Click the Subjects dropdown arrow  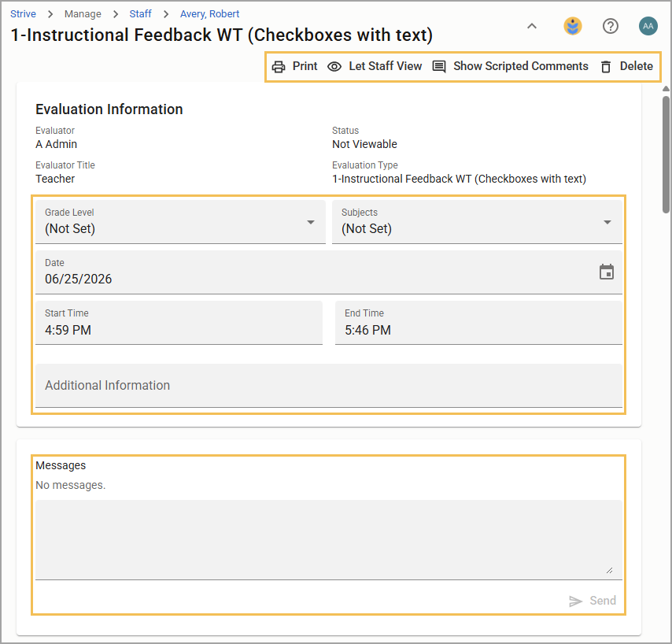tap(607, 222)
